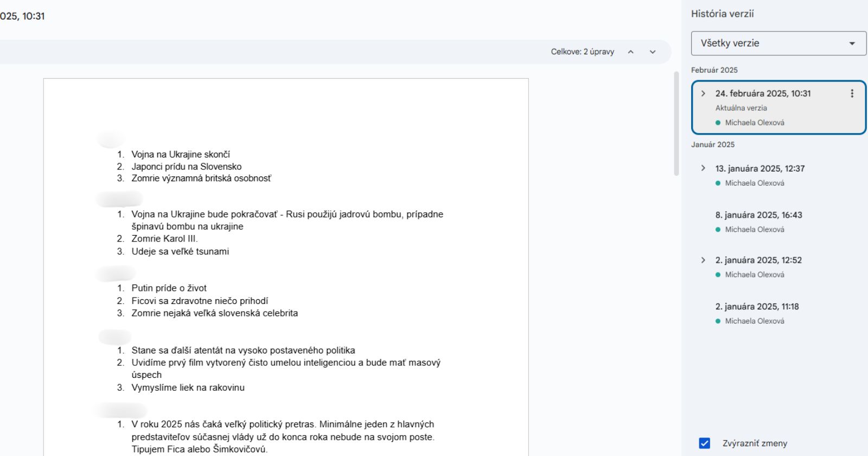Open the Všetky verzie dropdown
Screen dimensions: 868x456
coord(778,43)
